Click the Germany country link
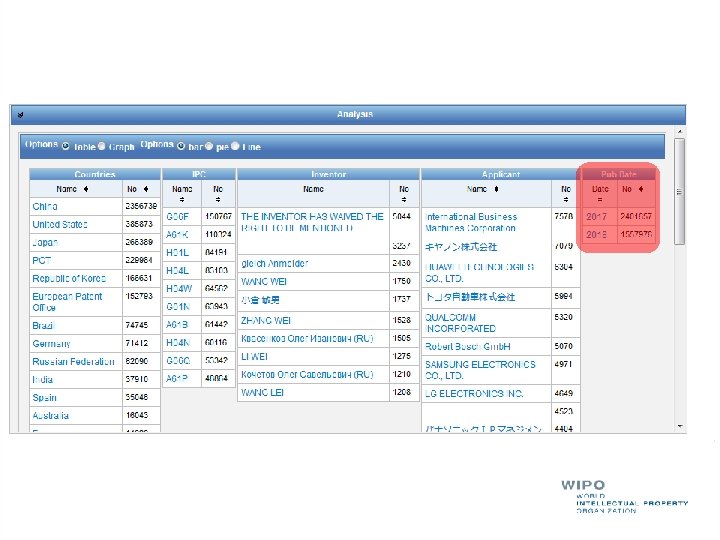Viewport: 720px width, 540px height. point(51,343)
